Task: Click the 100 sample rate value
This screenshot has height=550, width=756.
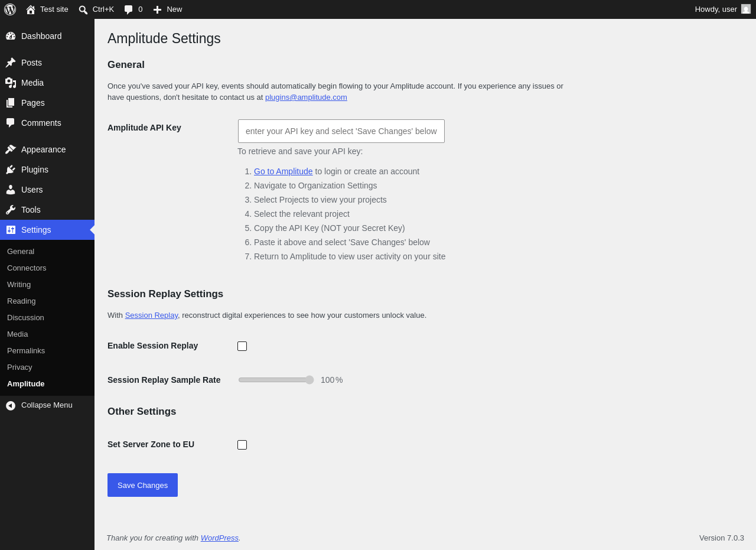Action: pyautogui.click(x=327, y=380)
